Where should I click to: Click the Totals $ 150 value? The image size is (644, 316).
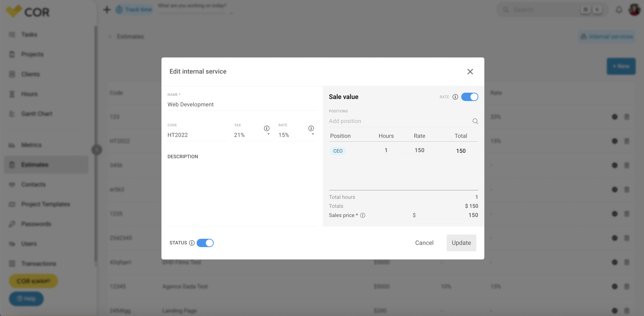coord(472,206)
